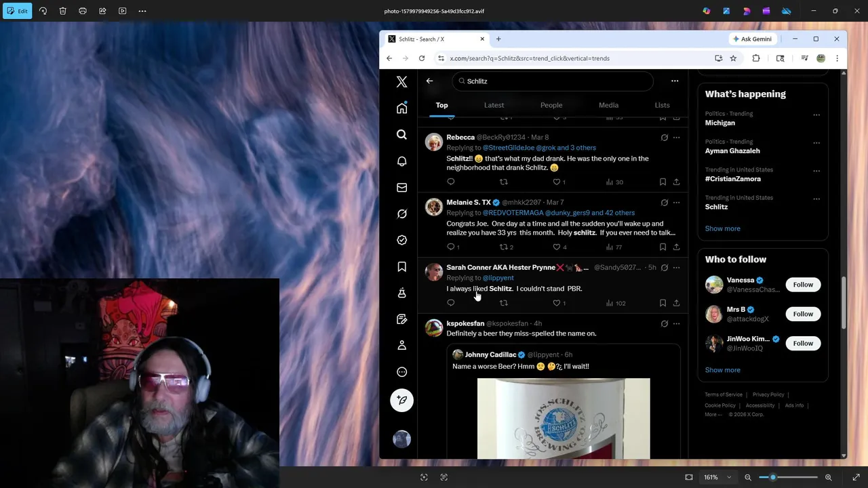Open a new Chrome tab
Image resolution: width=868 pixels, height=488 pixels.
(498, 39)
